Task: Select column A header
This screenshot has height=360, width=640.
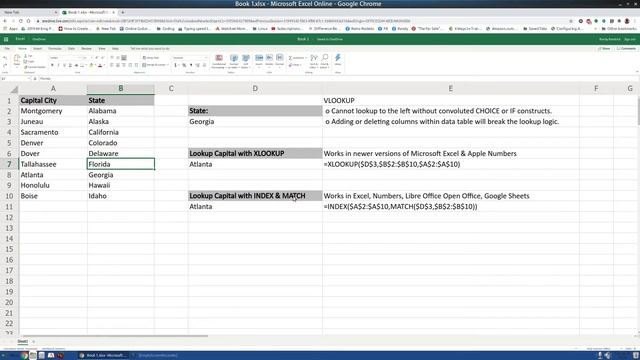Action: click(x=53, y=89)
